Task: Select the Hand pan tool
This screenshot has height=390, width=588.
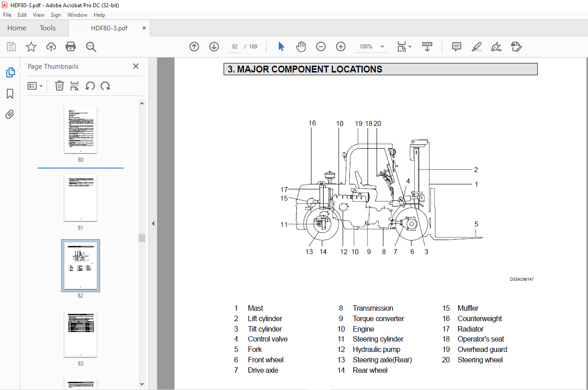Action: [x=301, y=47]
